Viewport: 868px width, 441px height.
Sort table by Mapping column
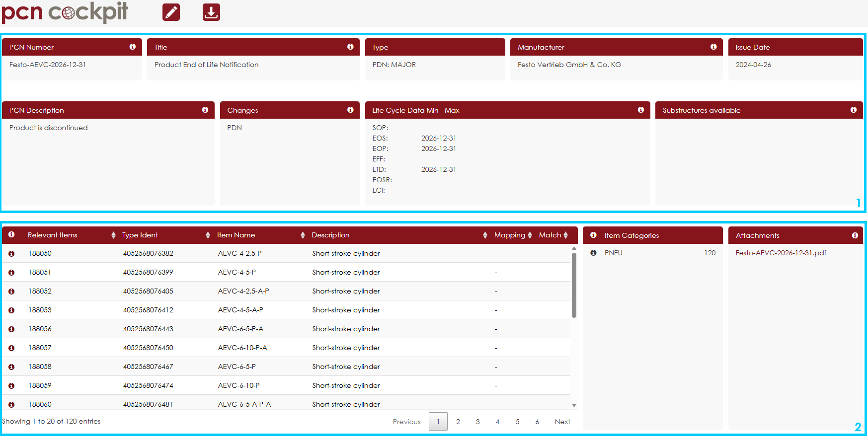click(x=530, y=235)
